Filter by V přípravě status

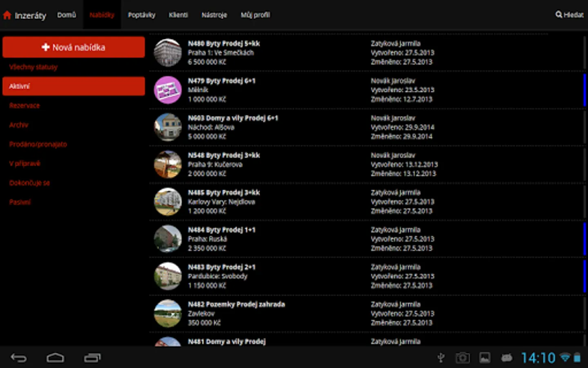25,164
